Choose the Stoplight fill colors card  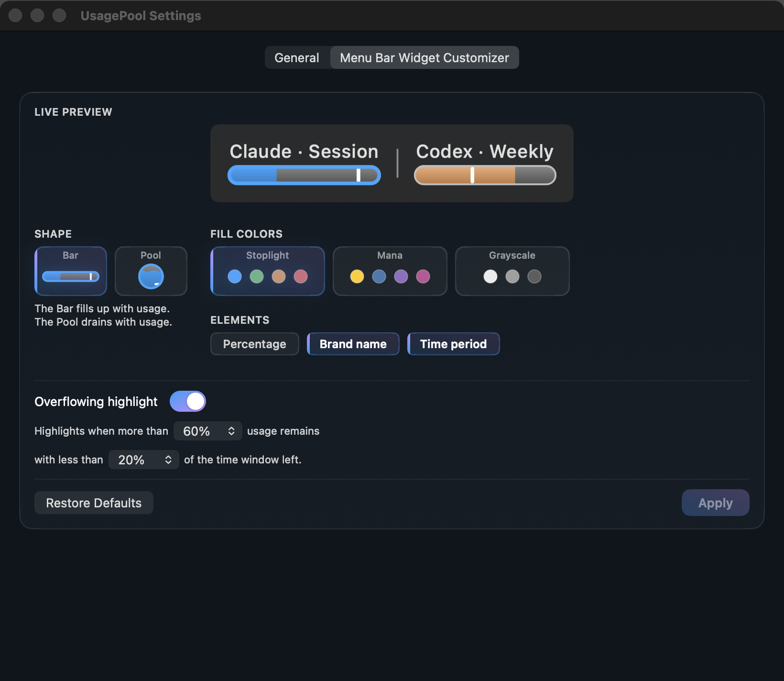point(268,271)
